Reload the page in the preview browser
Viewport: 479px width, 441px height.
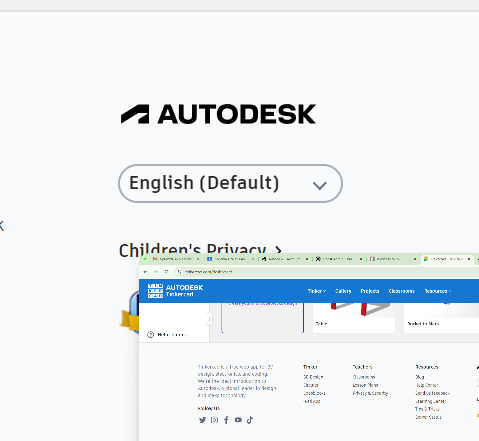166,272
